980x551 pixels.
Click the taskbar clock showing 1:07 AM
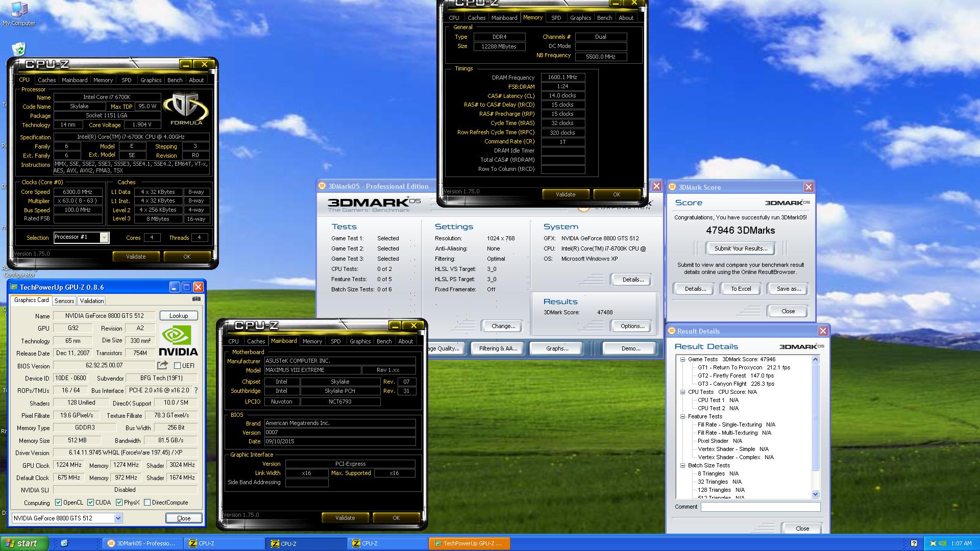961,543
